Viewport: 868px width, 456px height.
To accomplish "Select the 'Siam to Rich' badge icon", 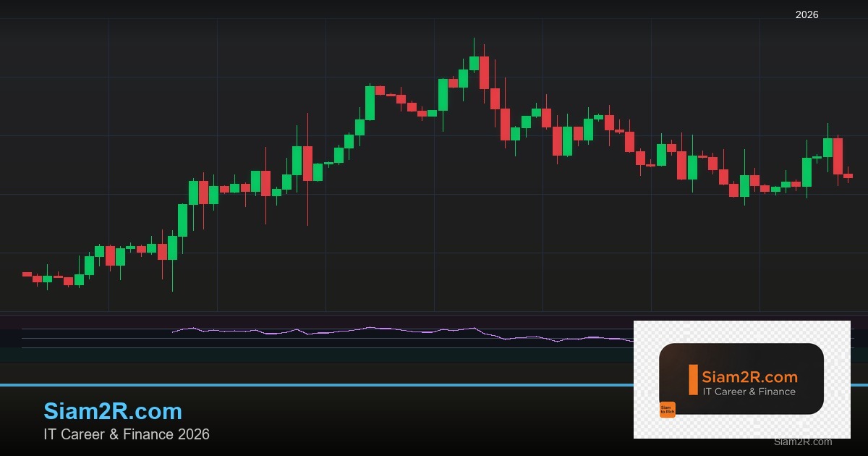I will 667,409.
